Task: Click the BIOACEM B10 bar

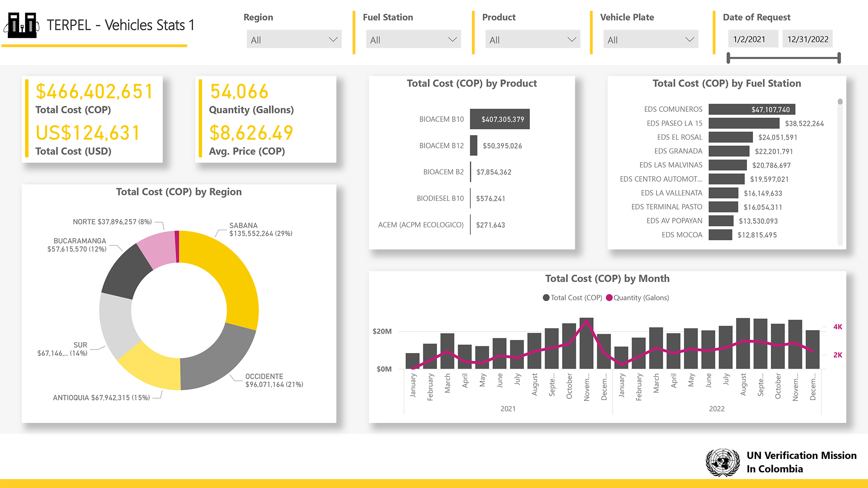Action: pos(500,119)
